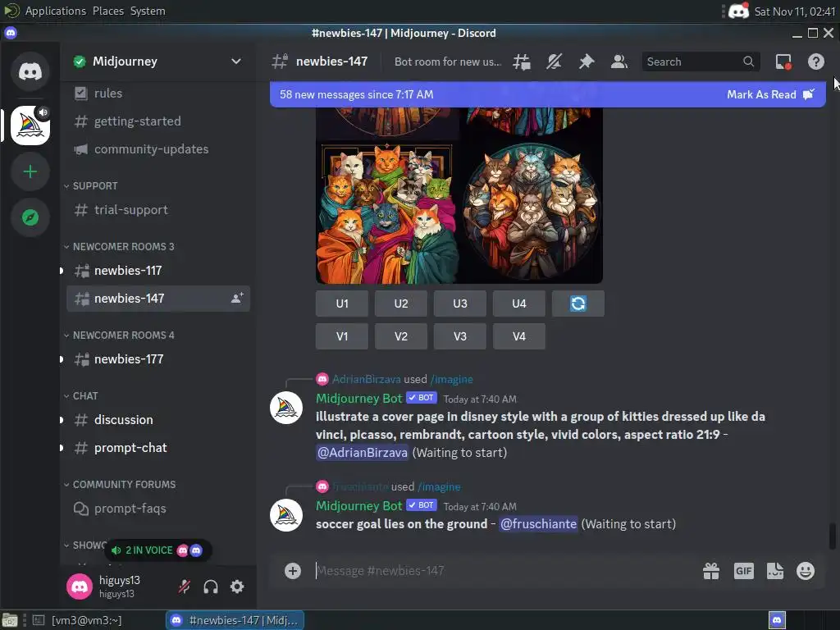Click the Add a Server plus icon
840x630 pixels.
(30, 171)
